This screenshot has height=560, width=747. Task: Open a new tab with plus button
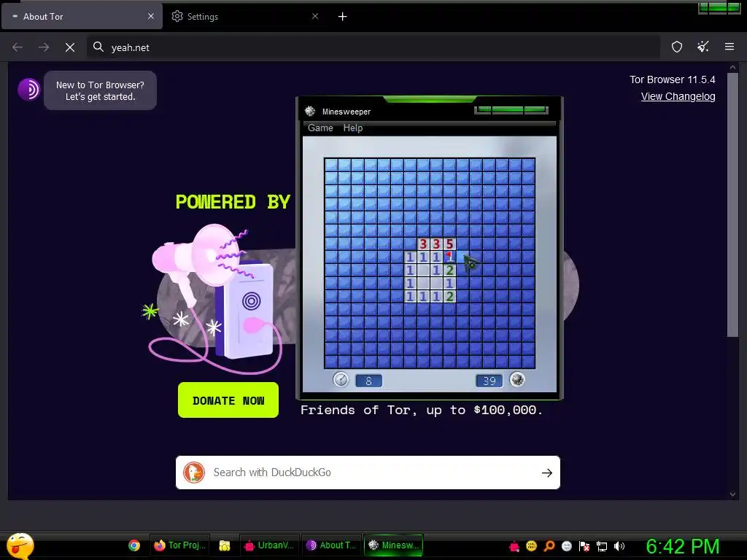tap(343, 17)
